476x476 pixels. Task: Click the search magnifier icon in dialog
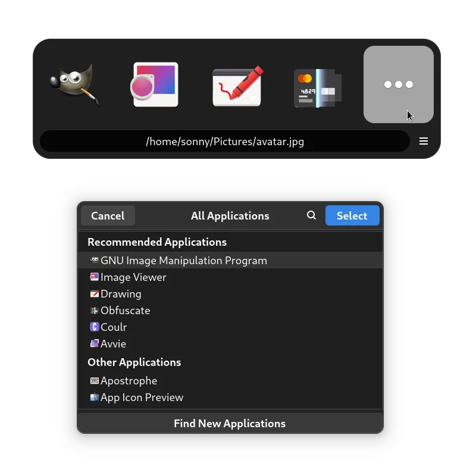(x=311, y=215)
